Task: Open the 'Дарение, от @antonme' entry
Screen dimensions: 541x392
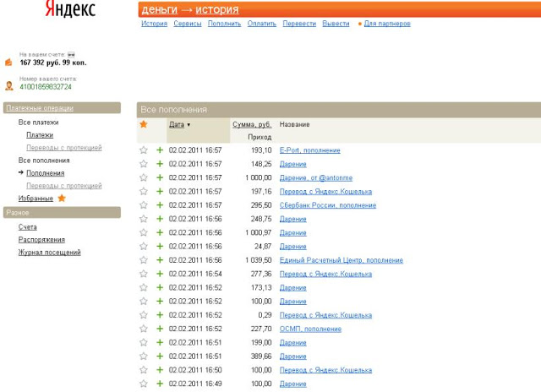Action: 316,178
